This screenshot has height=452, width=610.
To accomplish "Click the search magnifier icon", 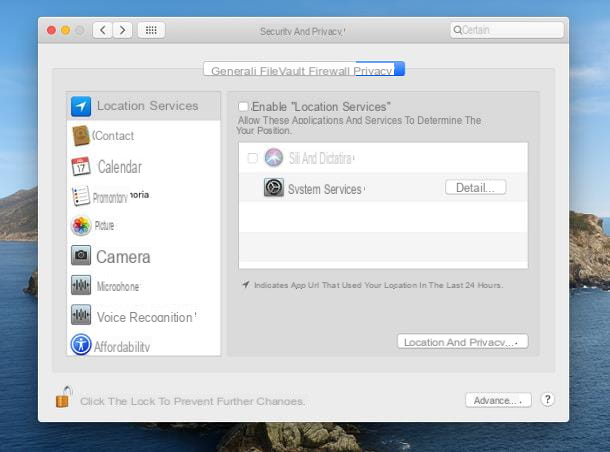I will (458, 30).
